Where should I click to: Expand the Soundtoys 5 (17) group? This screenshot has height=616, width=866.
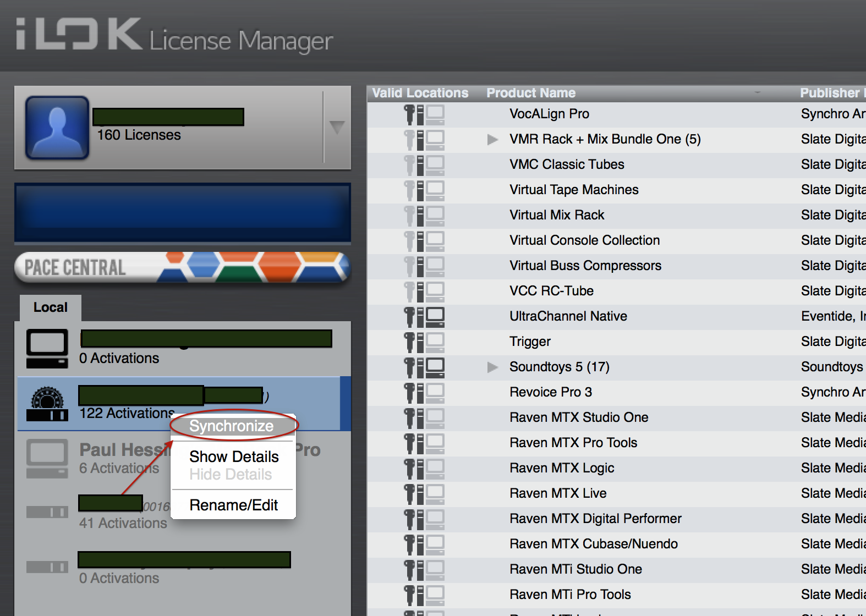(x=492, y=367)
